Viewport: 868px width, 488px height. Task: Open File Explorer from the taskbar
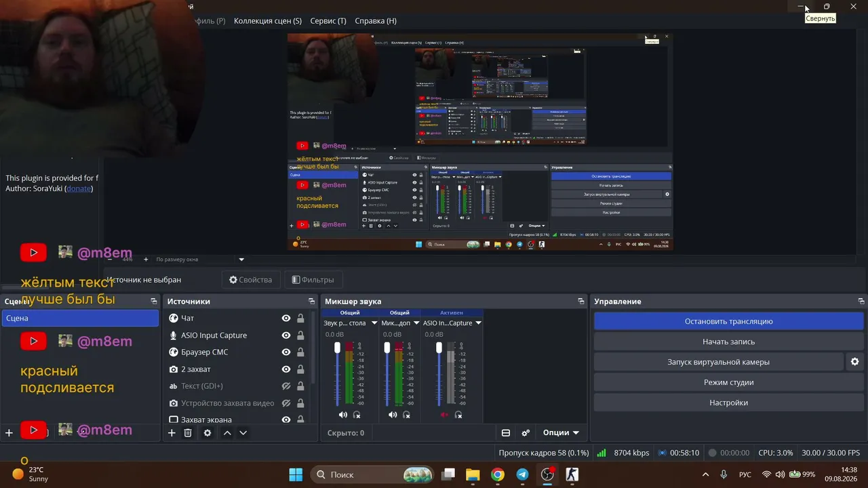[x=473, y=474]
